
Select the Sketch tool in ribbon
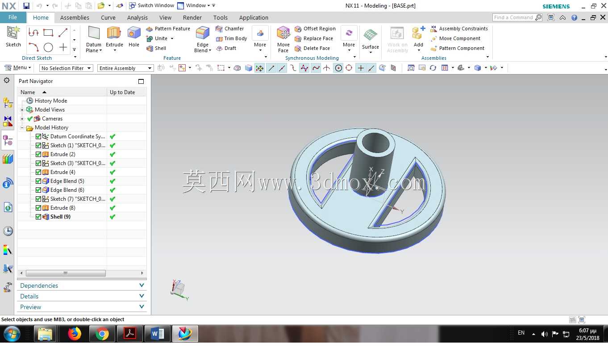[x=13, y=37]
